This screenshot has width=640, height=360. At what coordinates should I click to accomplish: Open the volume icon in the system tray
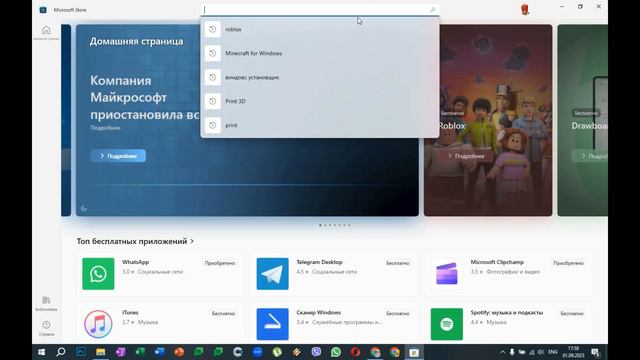[x=541, y=352]
